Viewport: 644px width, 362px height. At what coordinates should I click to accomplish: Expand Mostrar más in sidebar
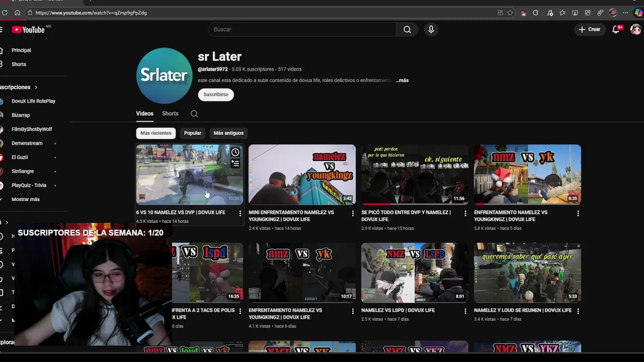(x=26, y=200)
